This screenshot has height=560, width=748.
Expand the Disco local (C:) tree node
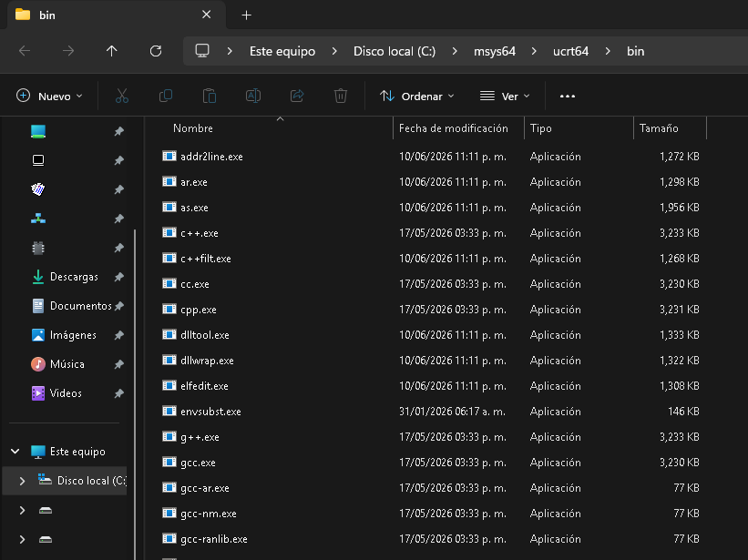click(22, 481)
